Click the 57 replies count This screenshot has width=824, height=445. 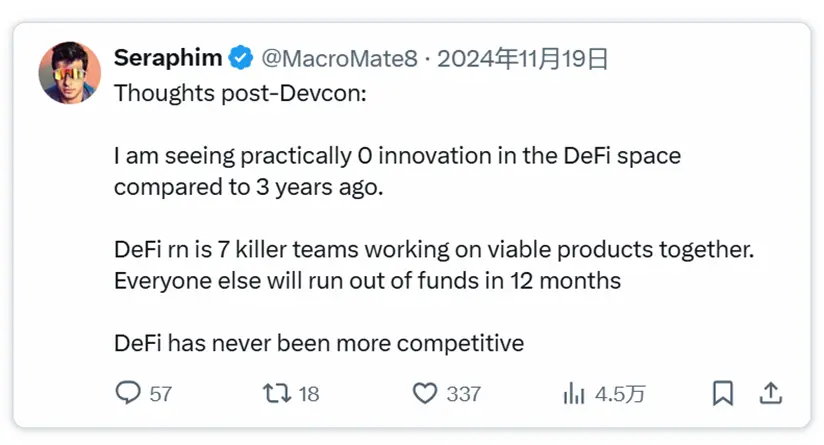161,394
